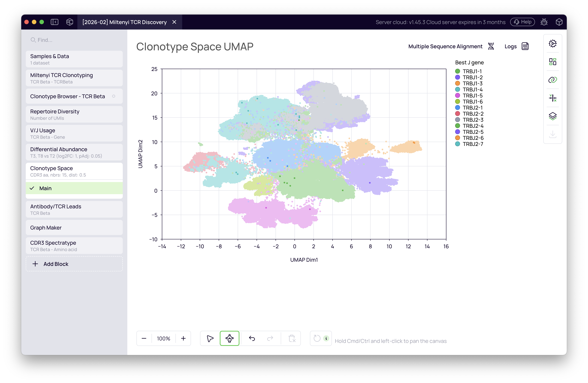Click the bug report icon in title bar
588x383 pixels.
[544, 22]
